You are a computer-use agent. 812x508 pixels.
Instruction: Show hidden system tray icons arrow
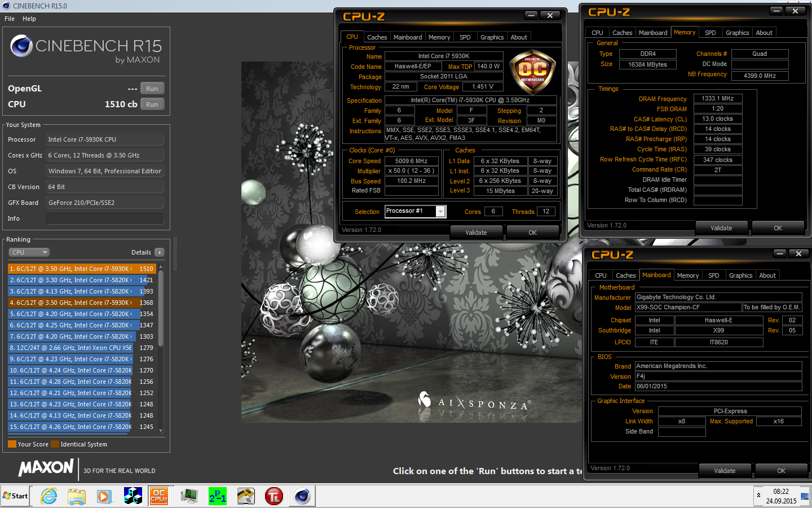758,496
